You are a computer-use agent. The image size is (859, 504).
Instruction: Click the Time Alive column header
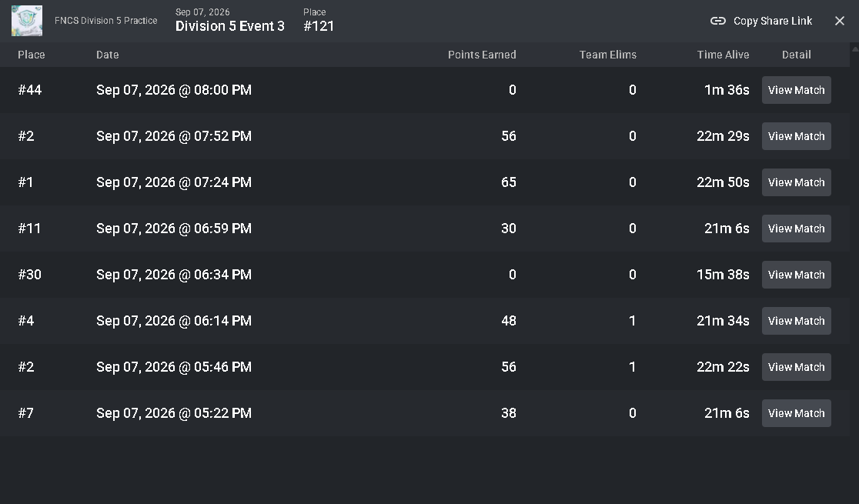723,55
